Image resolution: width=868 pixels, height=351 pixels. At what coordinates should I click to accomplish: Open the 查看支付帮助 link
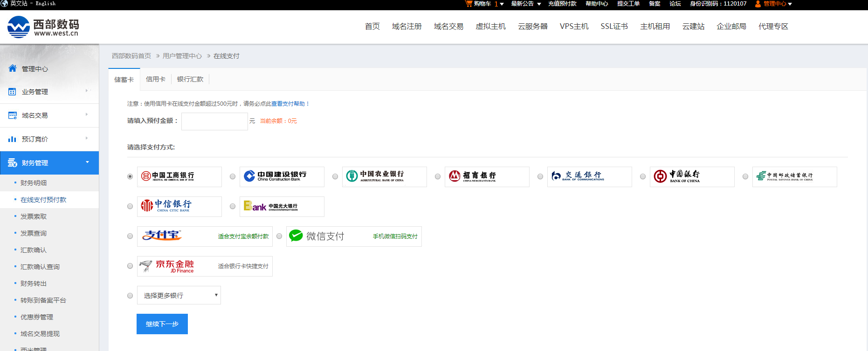(x=288, y=104)
